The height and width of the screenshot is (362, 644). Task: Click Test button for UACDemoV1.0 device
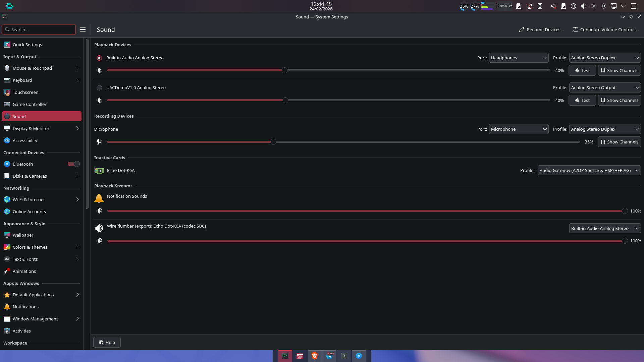582,100
